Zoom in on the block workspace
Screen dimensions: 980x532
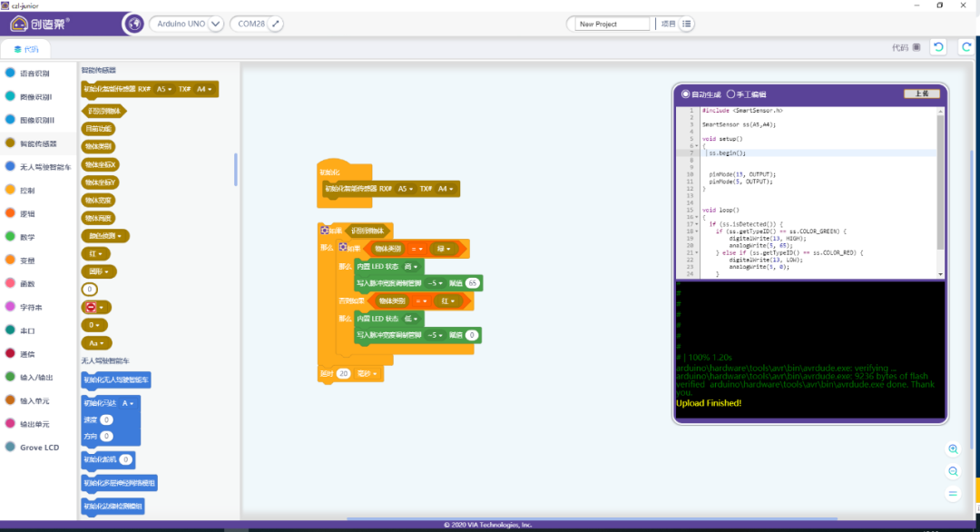(953, 449)
